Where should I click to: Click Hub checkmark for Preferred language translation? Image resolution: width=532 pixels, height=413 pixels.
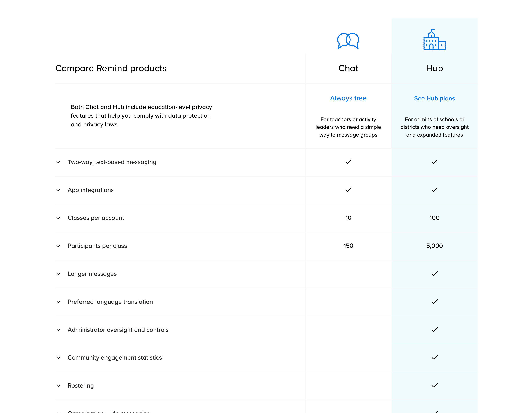435,302
